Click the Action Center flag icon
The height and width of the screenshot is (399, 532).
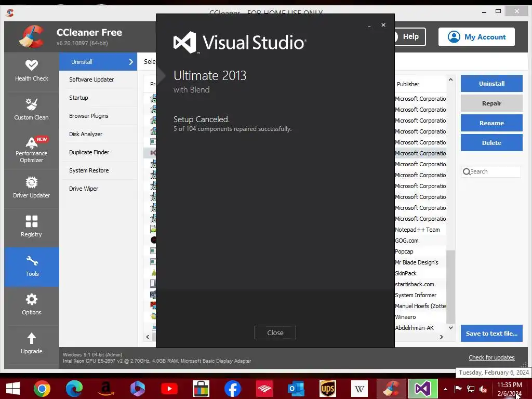click(458, 389)
